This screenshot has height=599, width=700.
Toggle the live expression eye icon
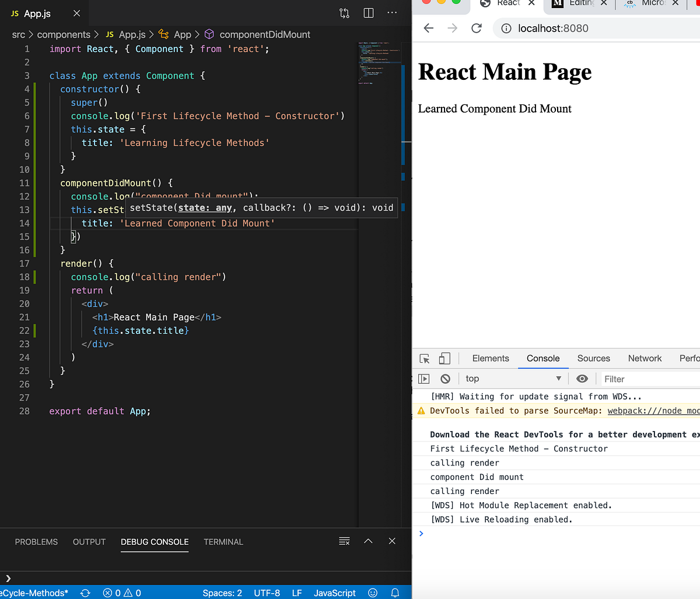click(582, 378)
